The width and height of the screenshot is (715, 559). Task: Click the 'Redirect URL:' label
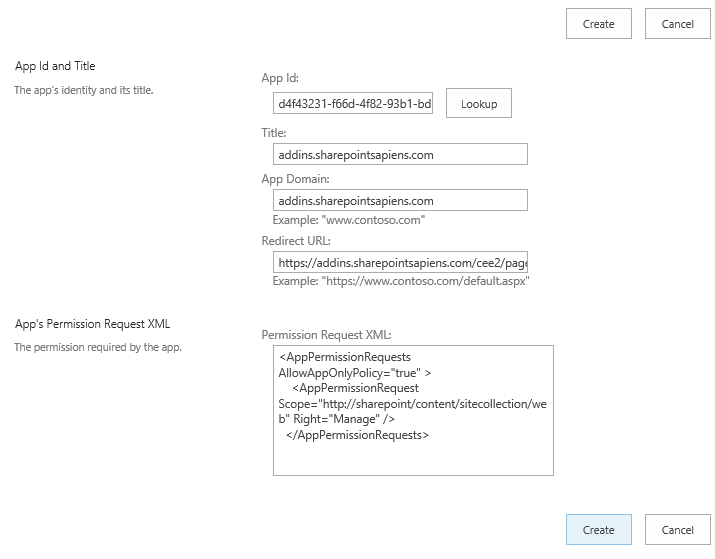[x=295, y=241]
